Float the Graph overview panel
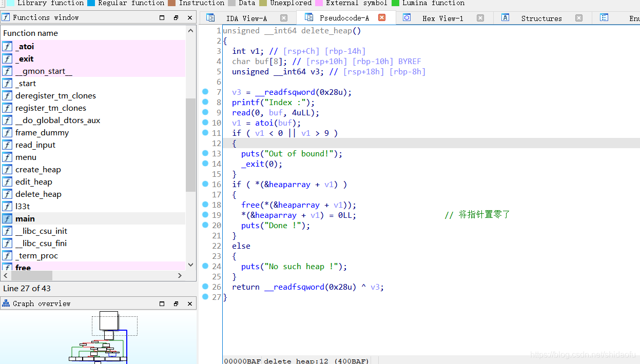The width and height of the screenshot is (640, 364). 176,304
